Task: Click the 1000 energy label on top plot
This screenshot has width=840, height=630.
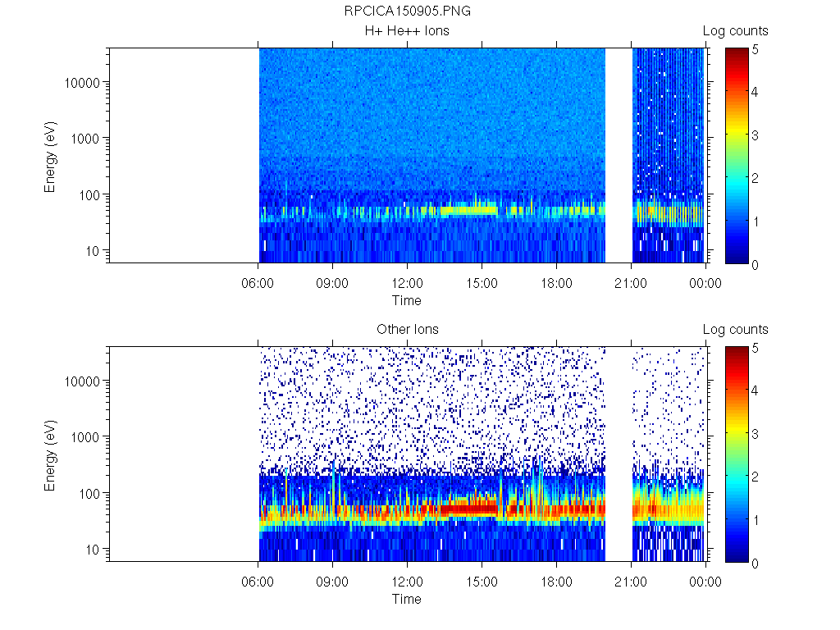Action: (x=85, y=139)
